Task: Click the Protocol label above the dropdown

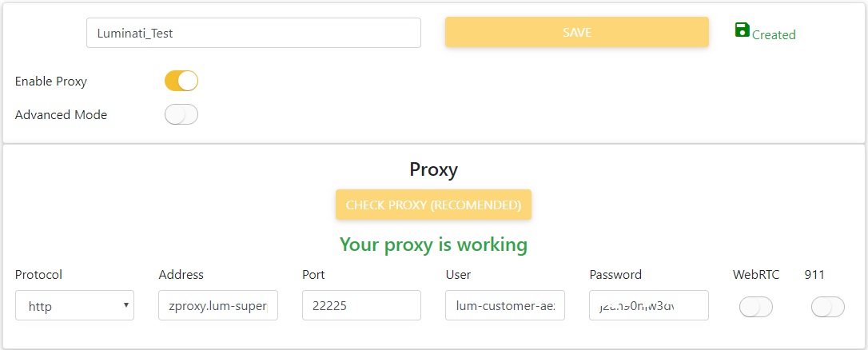Action: coord(38,275)
